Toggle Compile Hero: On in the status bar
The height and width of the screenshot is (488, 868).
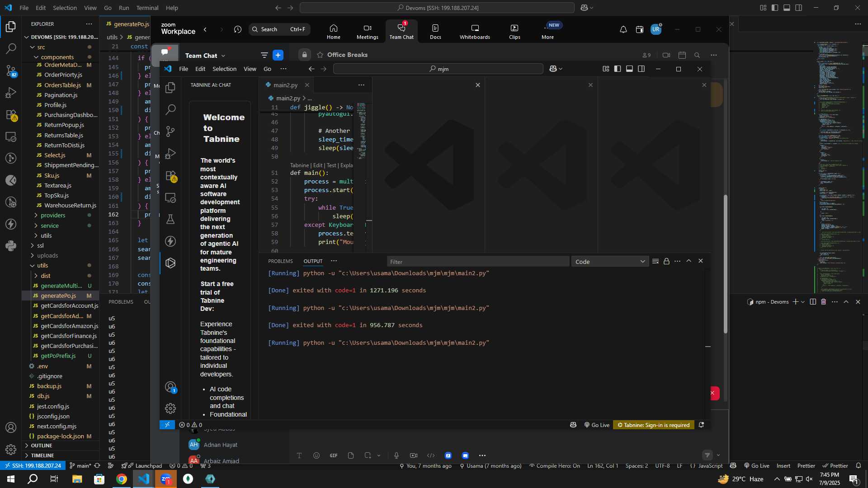click(555, 466)
